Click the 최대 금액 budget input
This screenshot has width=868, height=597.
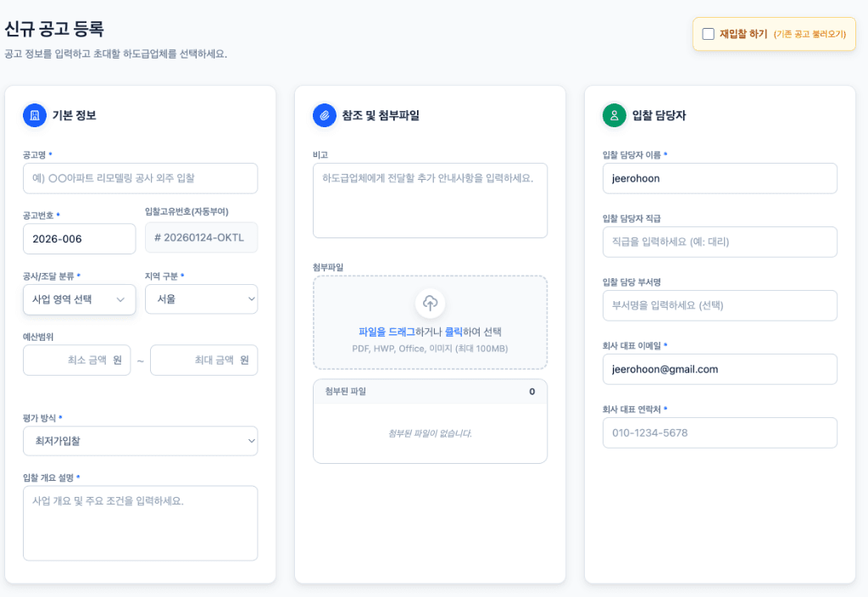(203, 360)
